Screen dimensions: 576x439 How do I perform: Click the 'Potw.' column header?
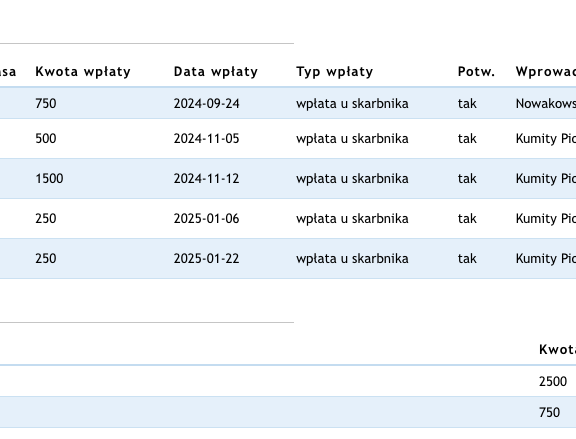[476, 72]
